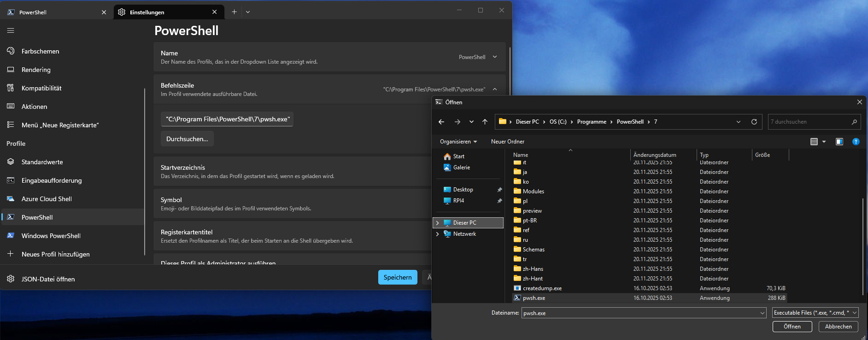Click Neuer Ordner

point(508,142)
